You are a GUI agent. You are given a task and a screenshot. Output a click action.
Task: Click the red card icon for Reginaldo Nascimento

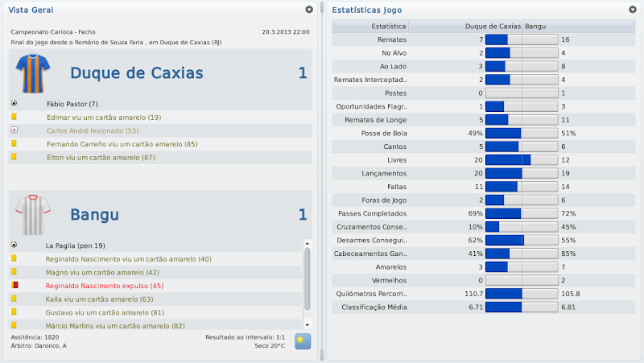coord(14,285)
